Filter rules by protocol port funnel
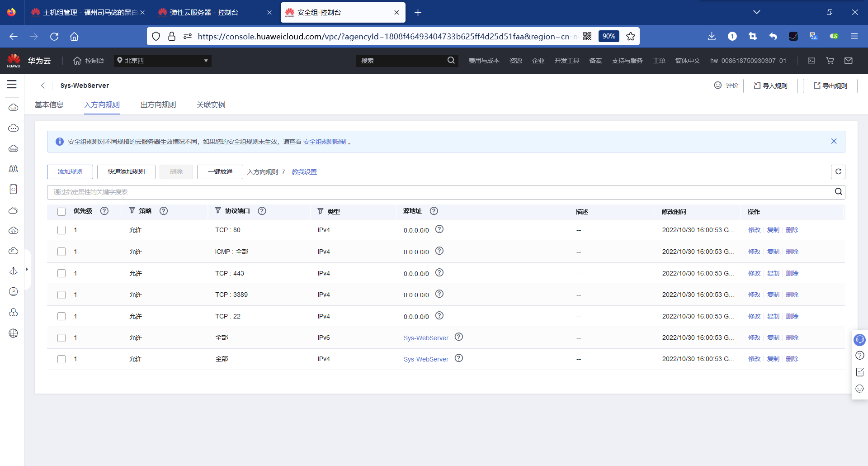This screenshot has height=466, width=868. (x=218, y=210)
